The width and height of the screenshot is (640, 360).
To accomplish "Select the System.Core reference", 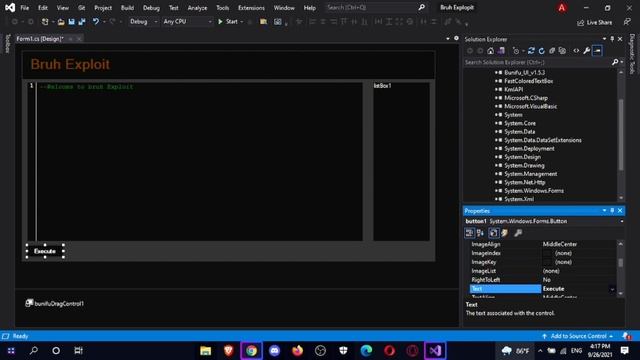I will [520, 123].
